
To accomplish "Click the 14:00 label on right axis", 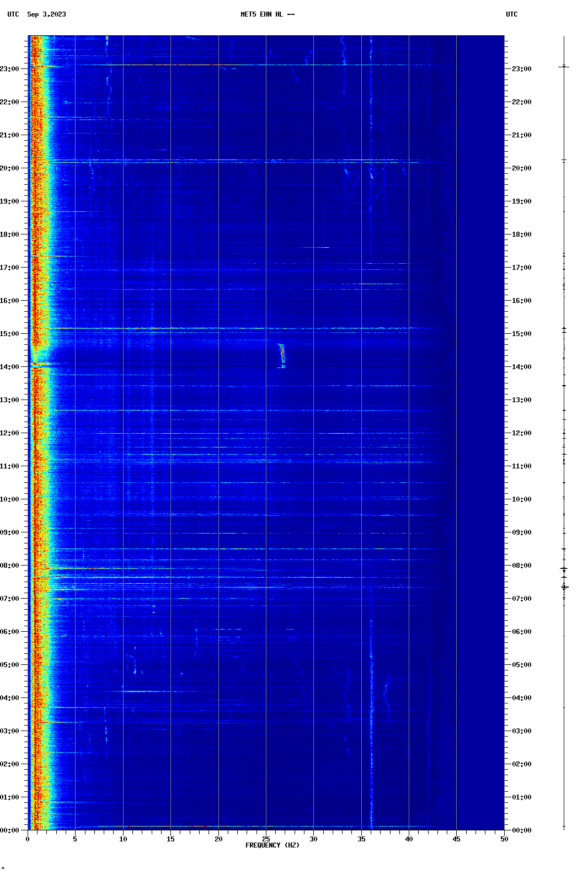I will pyautogui.click(x=521, y=367).
